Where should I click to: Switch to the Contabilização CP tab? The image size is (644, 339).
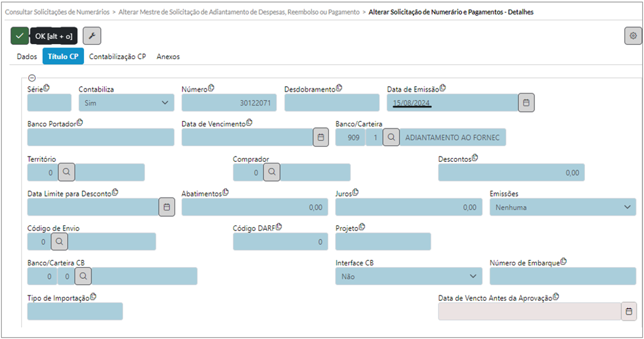click(x=117, y=57)
